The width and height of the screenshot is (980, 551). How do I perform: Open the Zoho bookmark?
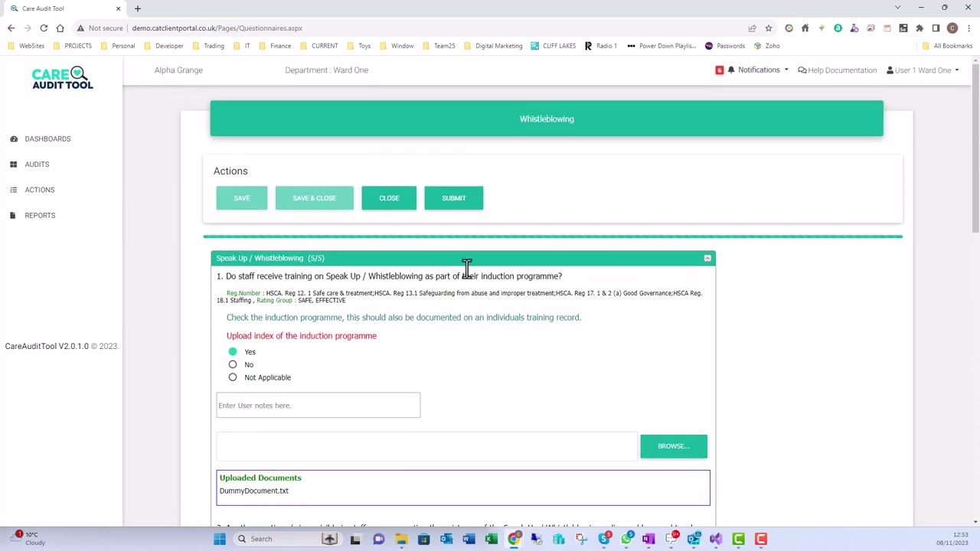(766, 46)
